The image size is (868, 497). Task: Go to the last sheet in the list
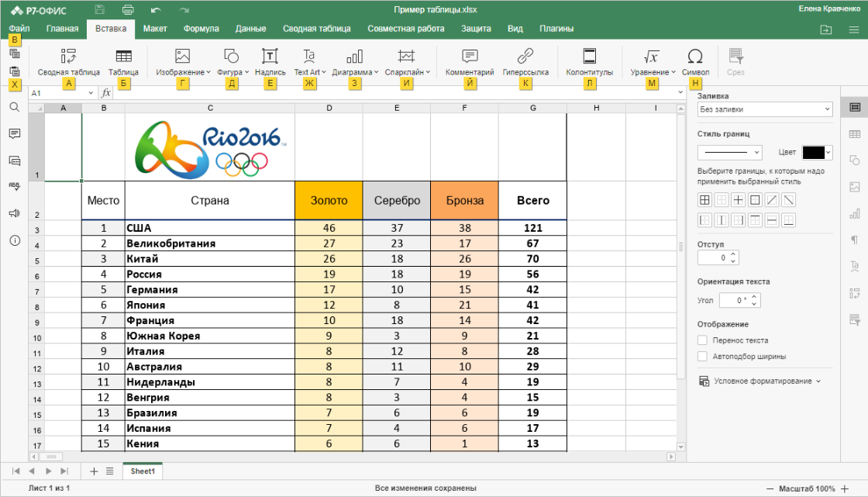(64, 471)
